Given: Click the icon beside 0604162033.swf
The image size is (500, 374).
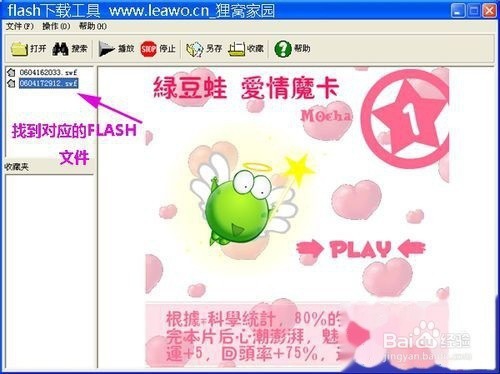Looking at the screenshot, I should coord(11,72).
